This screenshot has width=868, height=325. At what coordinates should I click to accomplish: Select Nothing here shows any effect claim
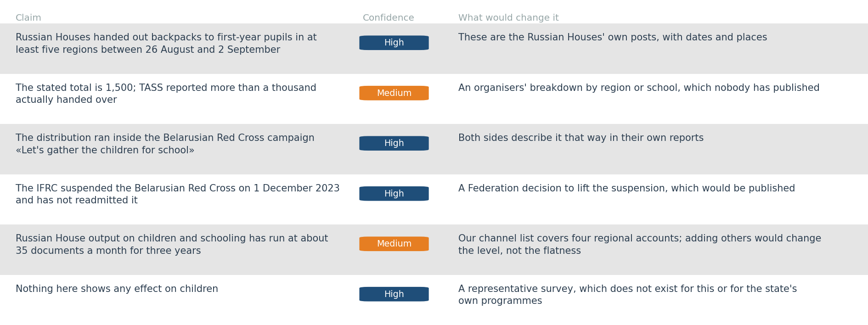(117, 289)
